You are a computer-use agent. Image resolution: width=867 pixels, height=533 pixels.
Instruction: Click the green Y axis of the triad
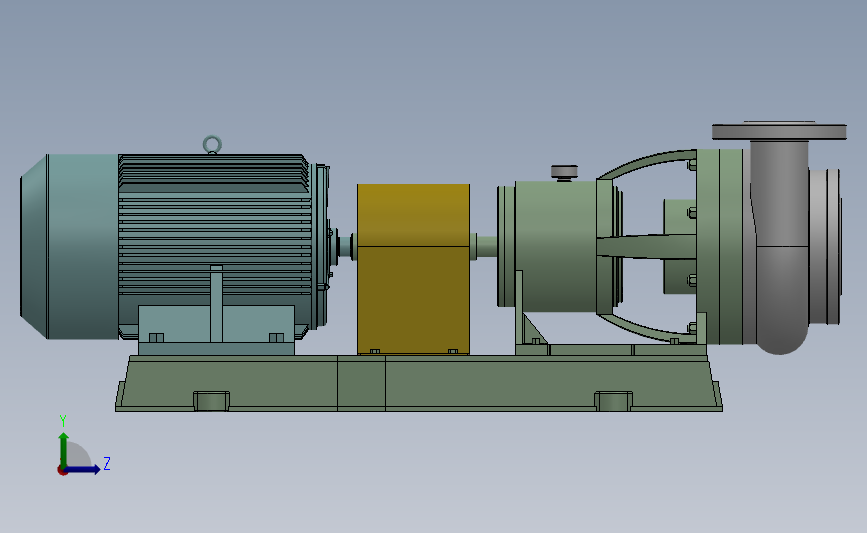[64, 449]
